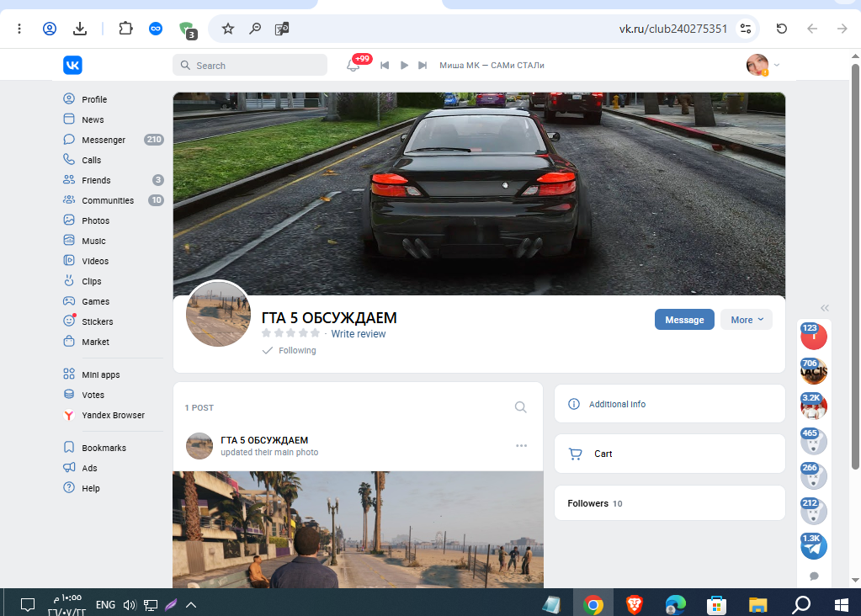861x616 pixels.
Task: Open the chat bubble with 123 badge
Action: (x=813, y=337)
